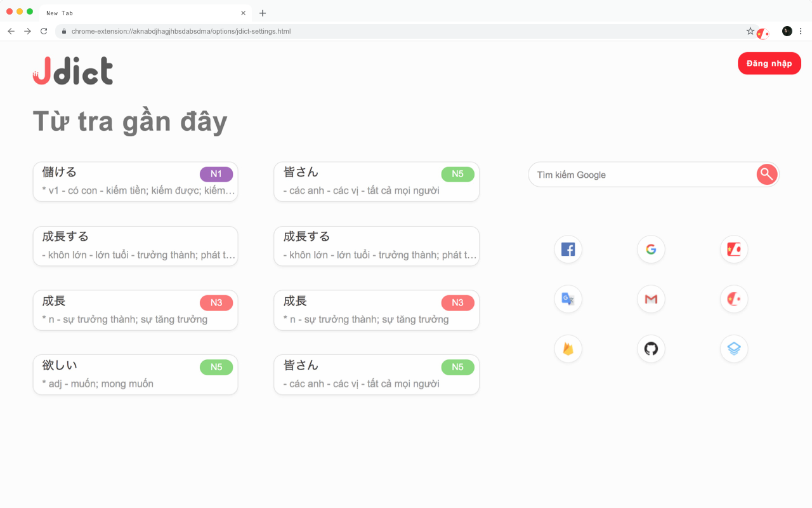
Task: Click the browser forward arrow
Action: coord(27,31)
